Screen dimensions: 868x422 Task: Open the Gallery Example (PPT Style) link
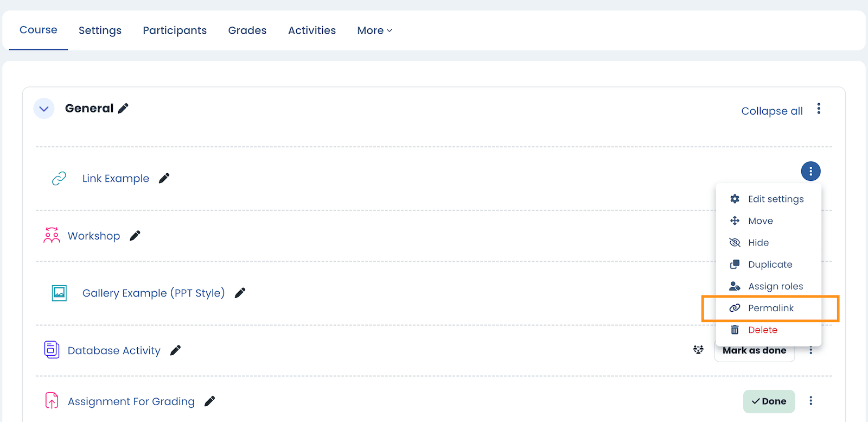pyautogui.click(x=153, y=293)
